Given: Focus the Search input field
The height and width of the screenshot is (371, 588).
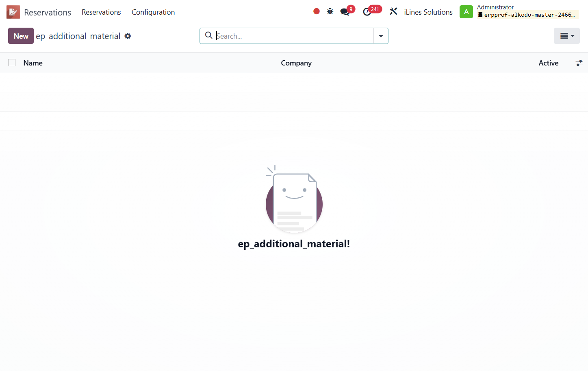Looking at the screenshot, I should click(294, 36).
